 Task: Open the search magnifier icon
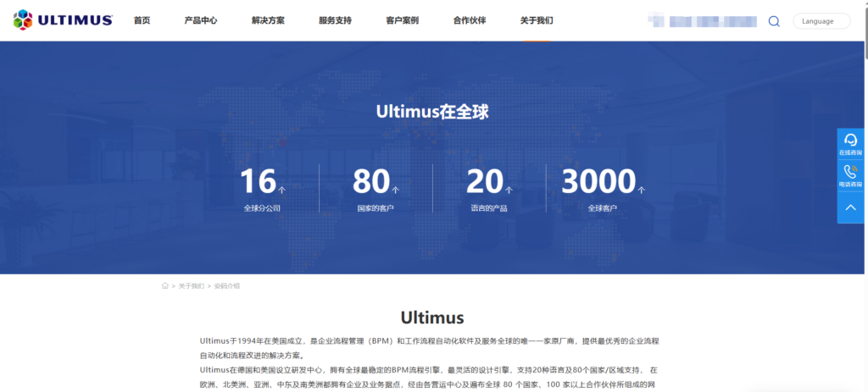click(x=774, y=21)
